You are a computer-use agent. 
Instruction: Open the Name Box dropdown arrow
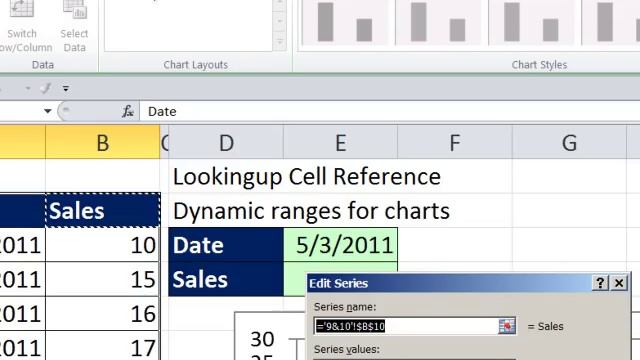tap(48, 111)
